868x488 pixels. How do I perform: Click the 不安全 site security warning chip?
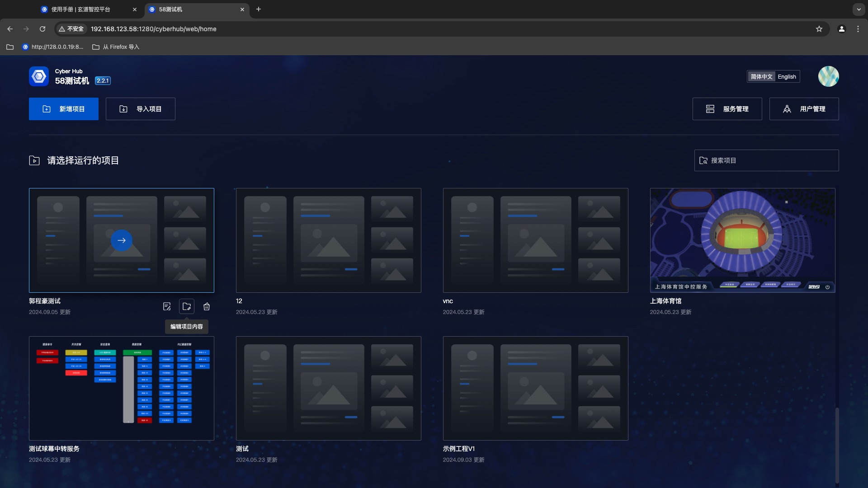coord(71,29)
